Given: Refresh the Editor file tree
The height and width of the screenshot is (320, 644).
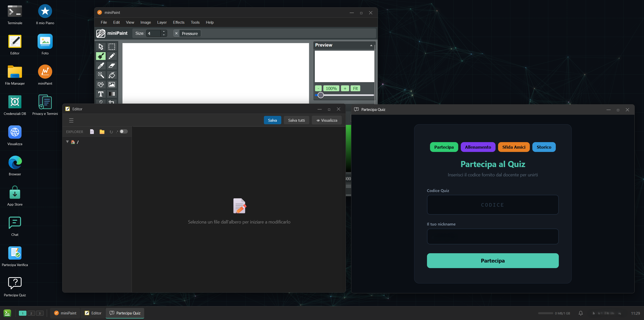Looking at the screenshot, I should point(111,132).
